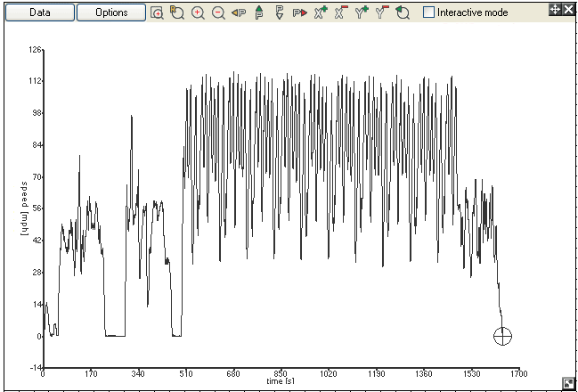The height and width of the screenshot is (392, 578).
Task: Click the resize handle at bottom-right corner
Action: point(568,383)
